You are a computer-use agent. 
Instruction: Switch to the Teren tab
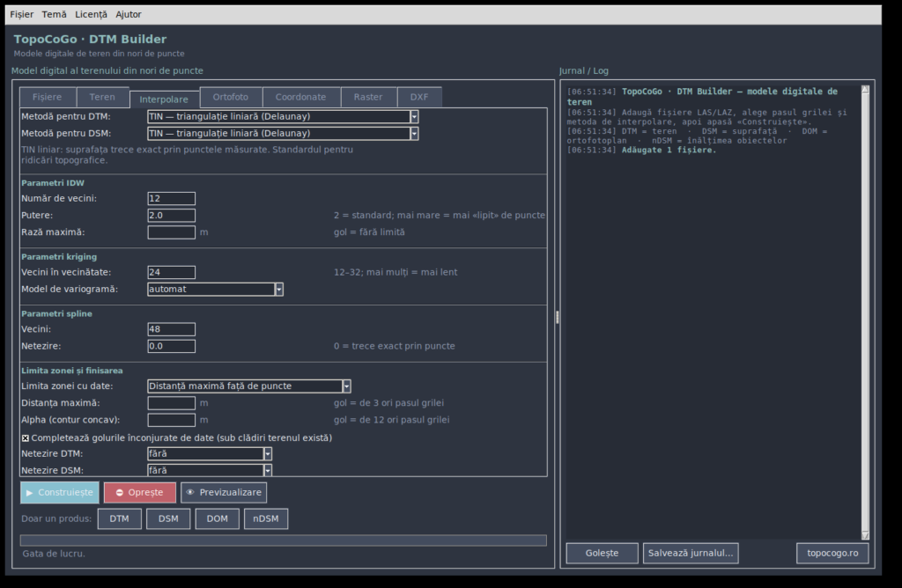(102, 97)
